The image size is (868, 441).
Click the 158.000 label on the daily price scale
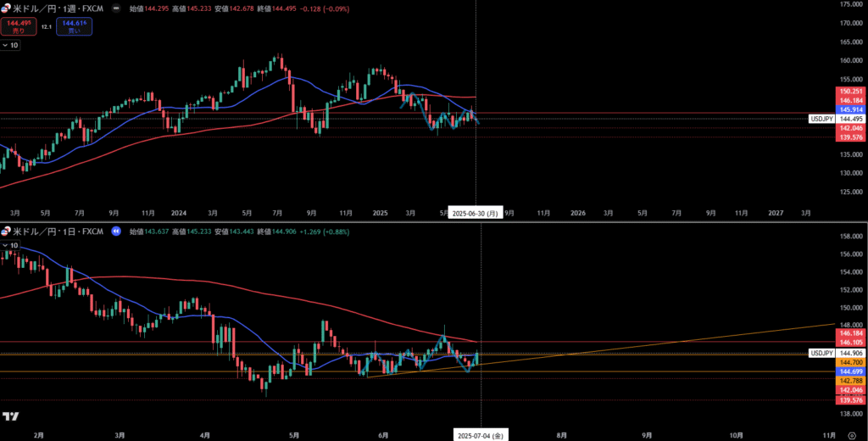[849, 237]
